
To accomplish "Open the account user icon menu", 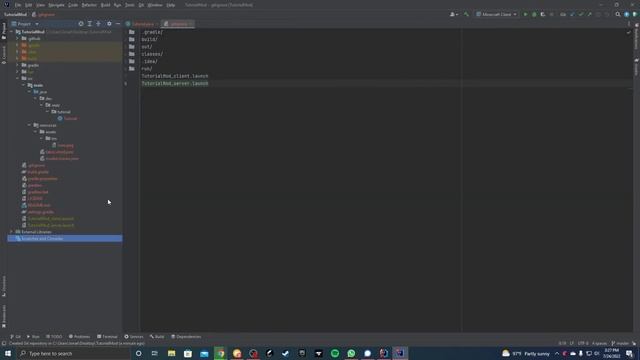I will point(453,14).
